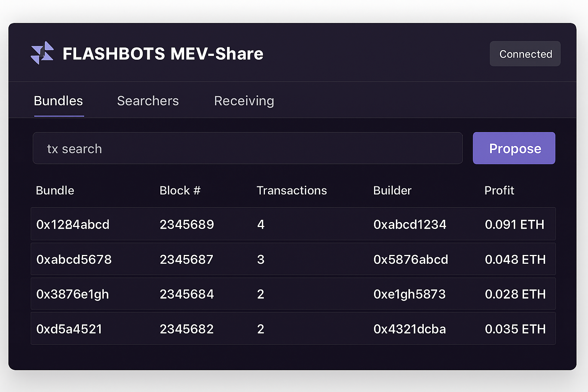Click builder 0xabcd1234
Screen dimensions: 588x392
coord(410,224)
